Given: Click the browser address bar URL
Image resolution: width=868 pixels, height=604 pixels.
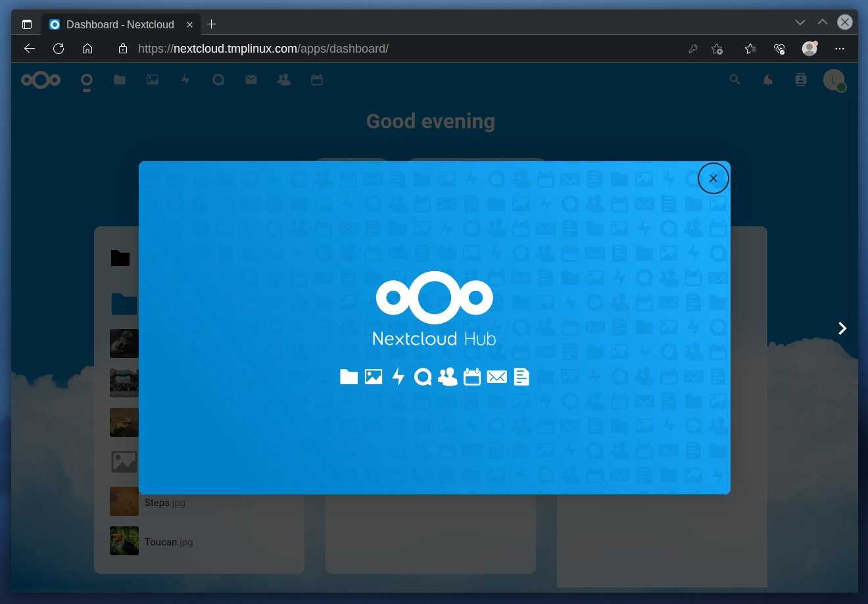Looking at the screenshot, I should tap(263, 49).
